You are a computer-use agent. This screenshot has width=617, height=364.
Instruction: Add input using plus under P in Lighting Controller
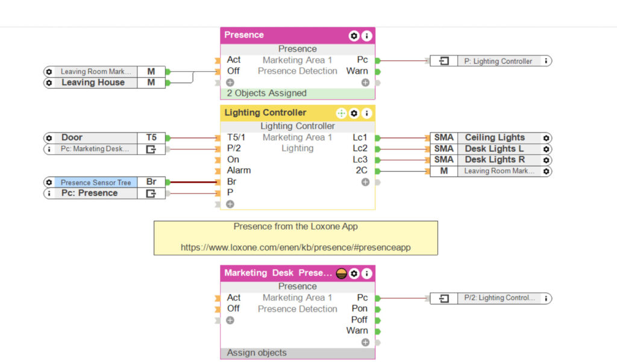(x=230, y=204)
